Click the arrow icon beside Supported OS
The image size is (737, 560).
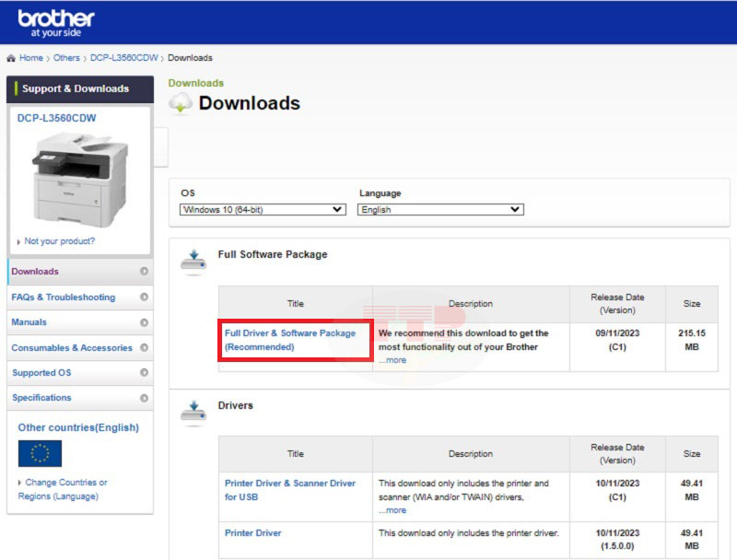pyautogui.click(x=144, y=373)
